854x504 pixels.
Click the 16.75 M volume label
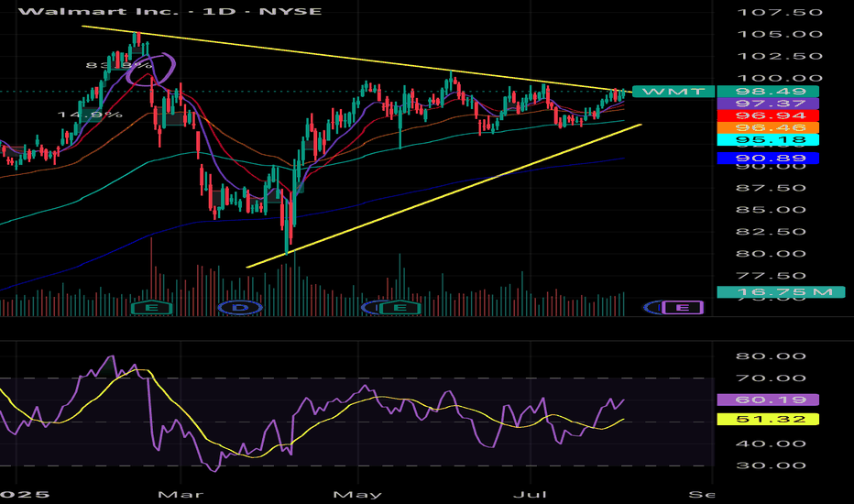781,292
